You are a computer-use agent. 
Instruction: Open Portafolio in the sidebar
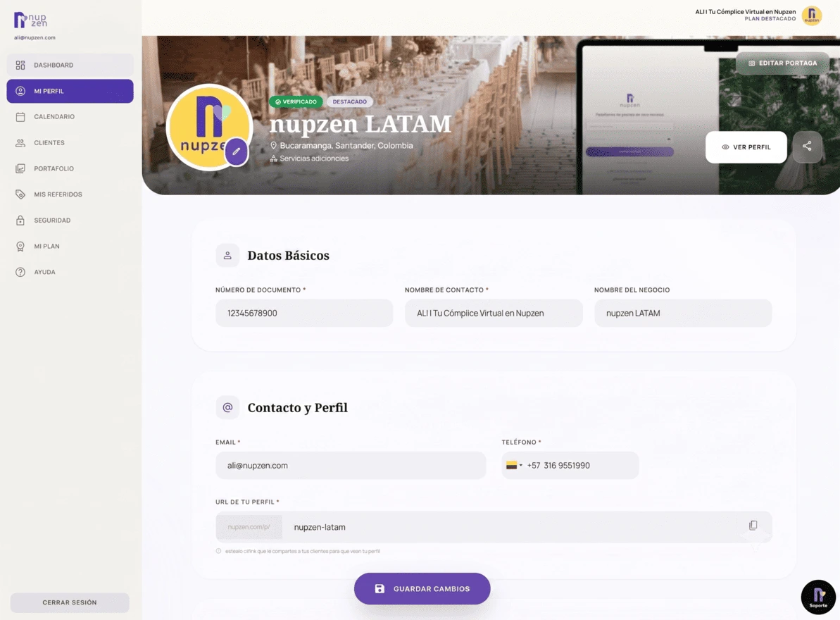click(70, 168)
